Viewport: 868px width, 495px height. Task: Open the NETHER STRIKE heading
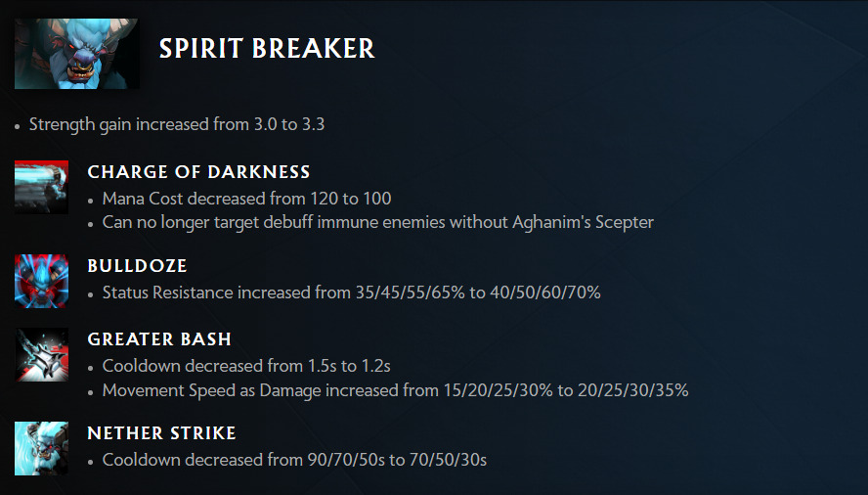coord(161,433)
